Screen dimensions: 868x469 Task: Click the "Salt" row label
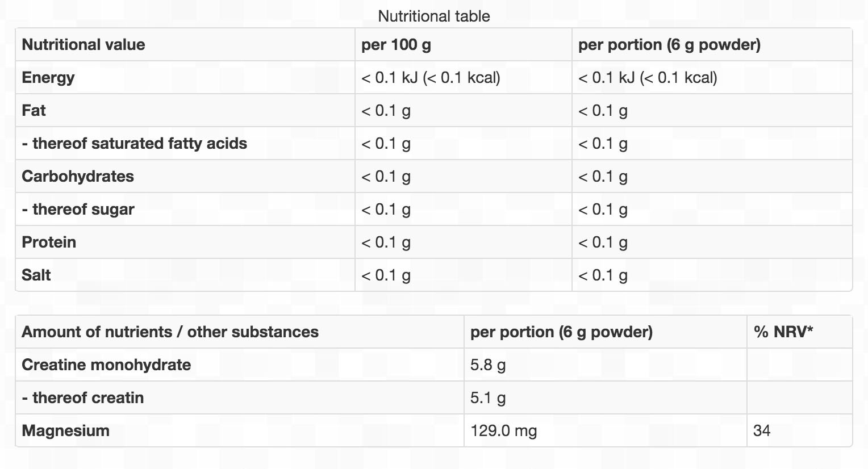point(36,275)
